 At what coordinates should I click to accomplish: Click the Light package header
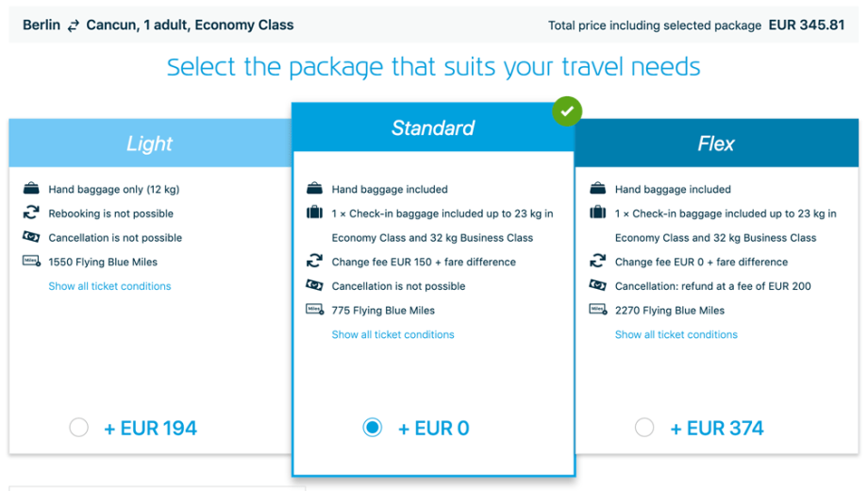click(x=150, y=144)
